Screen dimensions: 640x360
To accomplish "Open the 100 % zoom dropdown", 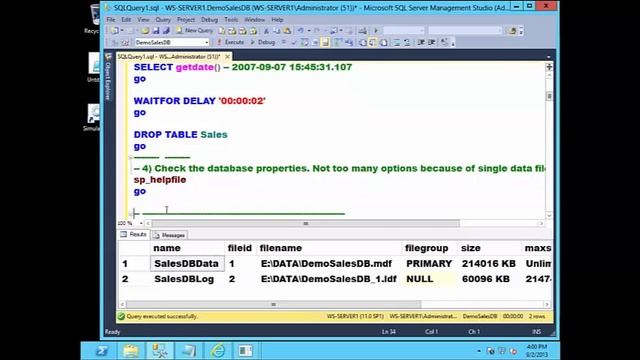I will (141, 223).
